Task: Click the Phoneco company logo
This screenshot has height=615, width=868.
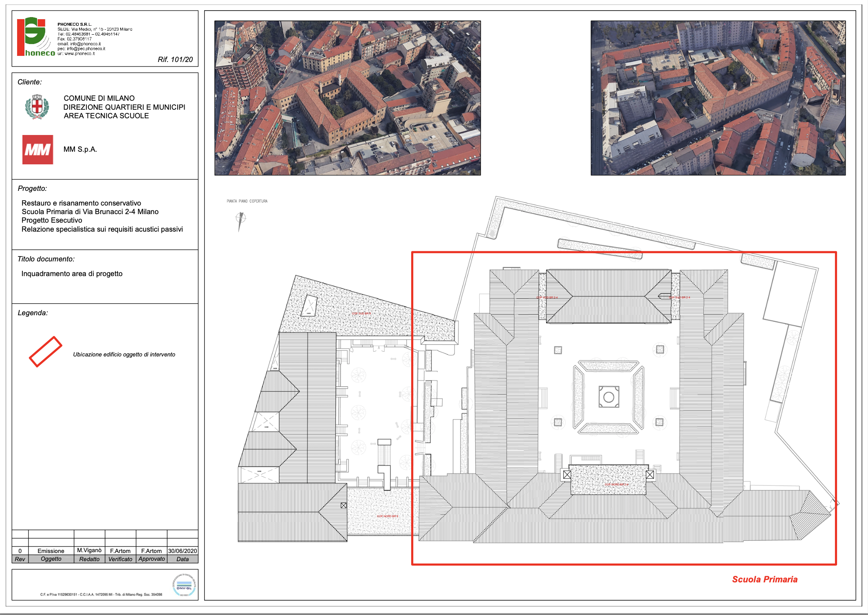Action: point(36,37)
